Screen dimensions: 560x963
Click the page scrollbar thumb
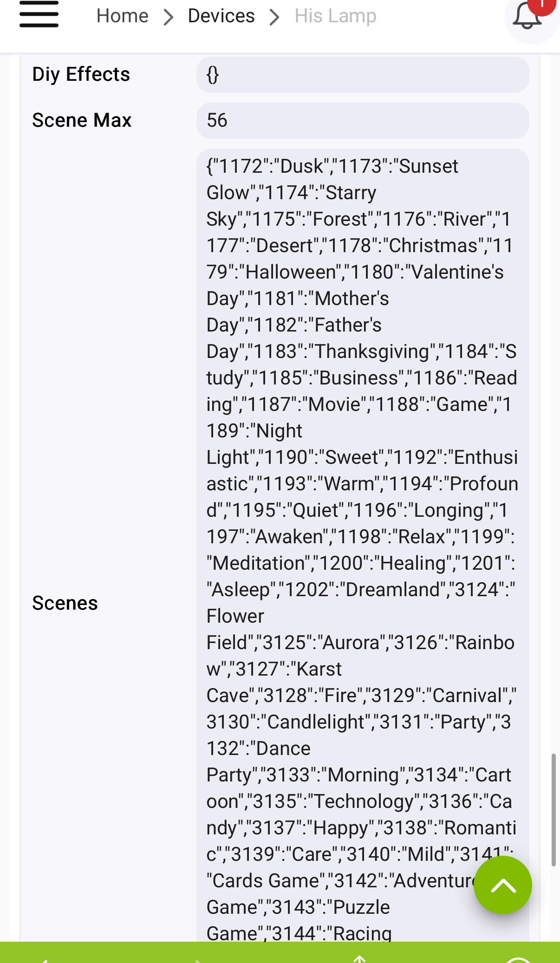[x=553, y=810]
